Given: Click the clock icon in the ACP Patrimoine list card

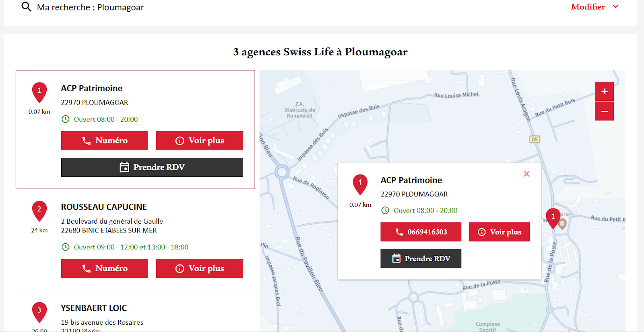Looking at the screenshot, I should point(65,119).
